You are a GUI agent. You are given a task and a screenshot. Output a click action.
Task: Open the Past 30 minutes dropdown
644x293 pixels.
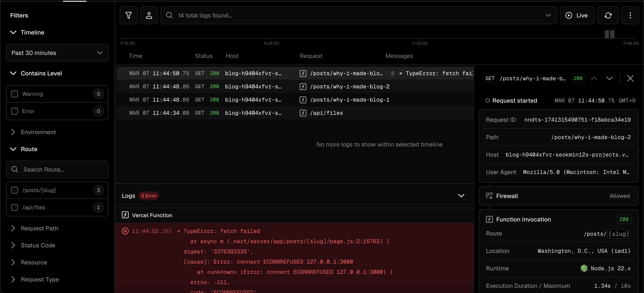coord(57,53)
